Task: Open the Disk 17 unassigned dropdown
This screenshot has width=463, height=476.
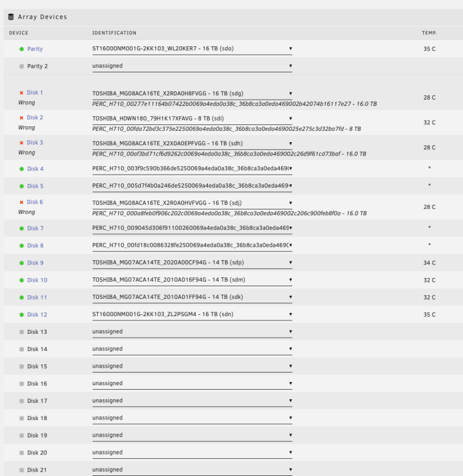Action: click(192, 401)
